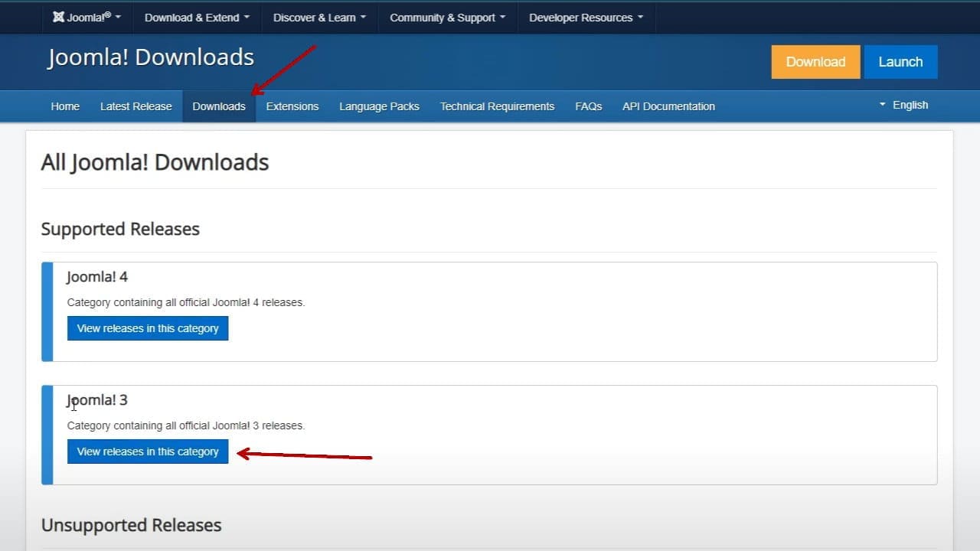Open the Extensions tab
The height and width of the screenshot is (551, 980).
(292, 106)
